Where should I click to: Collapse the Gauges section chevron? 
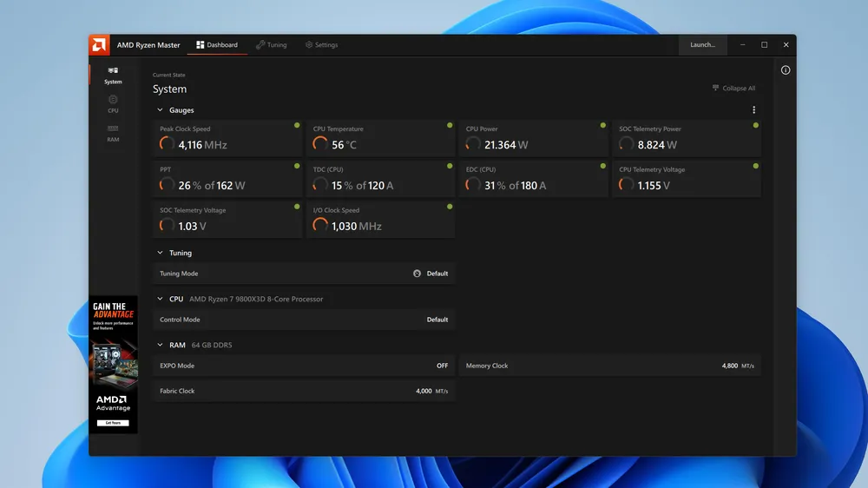tap(160, 110)
